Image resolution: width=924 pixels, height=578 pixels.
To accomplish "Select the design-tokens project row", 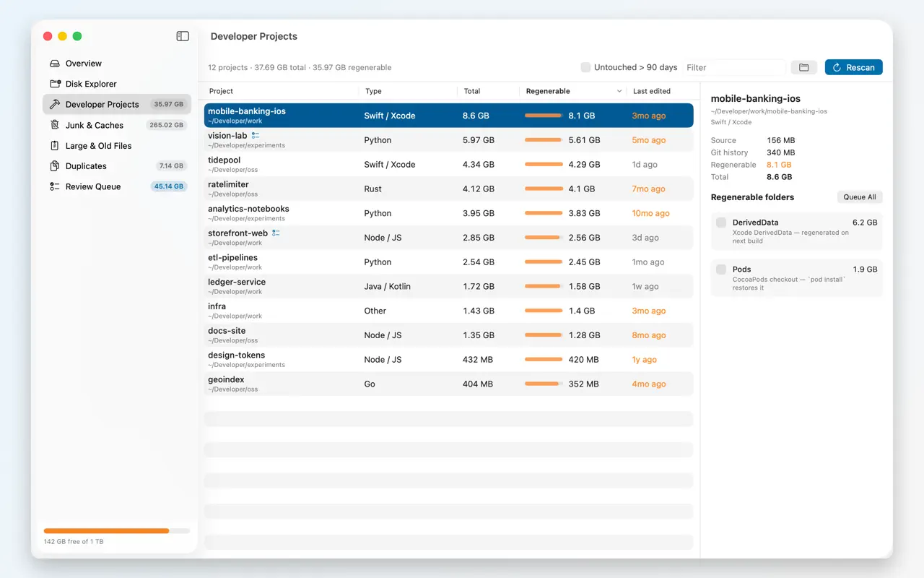I will [x=448, y=360].
